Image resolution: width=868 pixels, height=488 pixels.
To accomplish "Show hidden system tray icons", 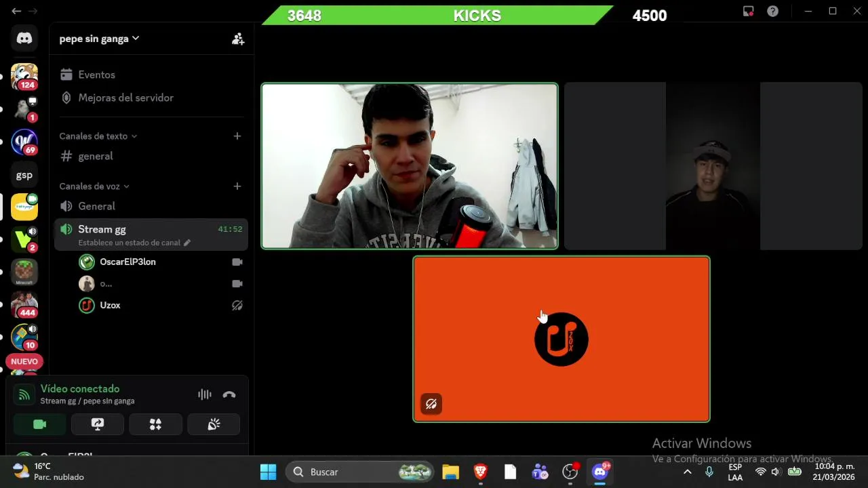I will pos(687,472).
